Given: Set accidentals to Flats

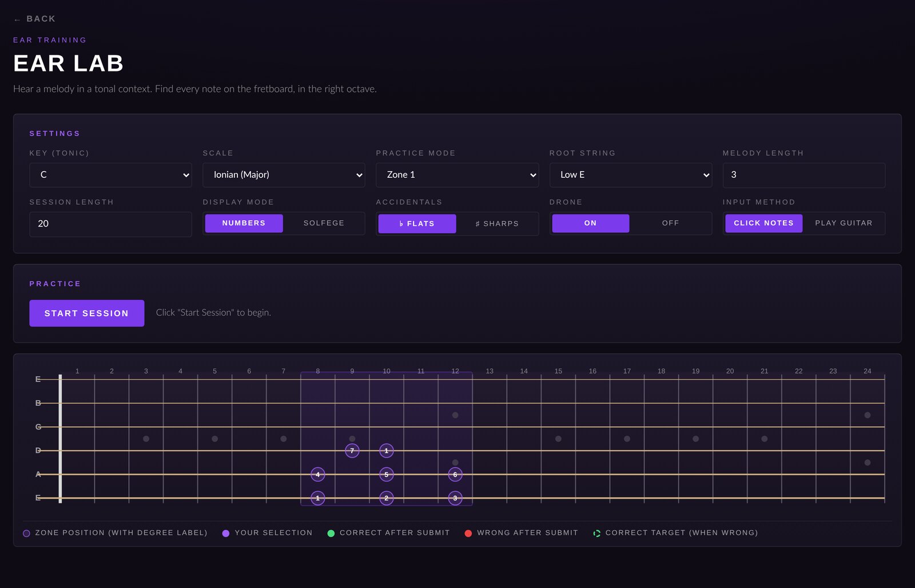Looking at the screenshot, I should click(417, 224).
